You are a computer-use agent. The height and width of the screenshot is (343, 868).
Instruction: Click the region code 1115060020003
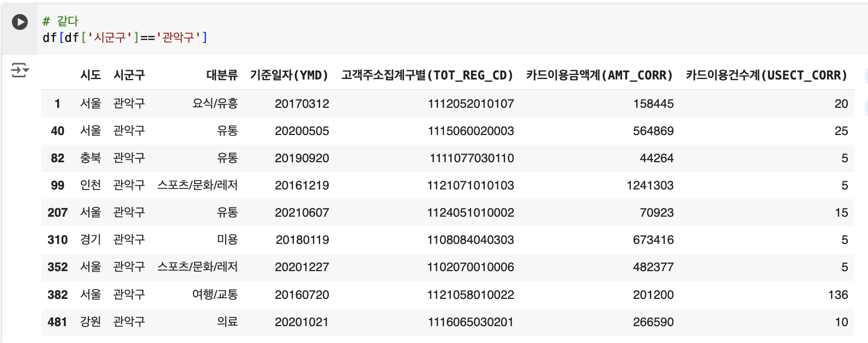pos(471,131)
